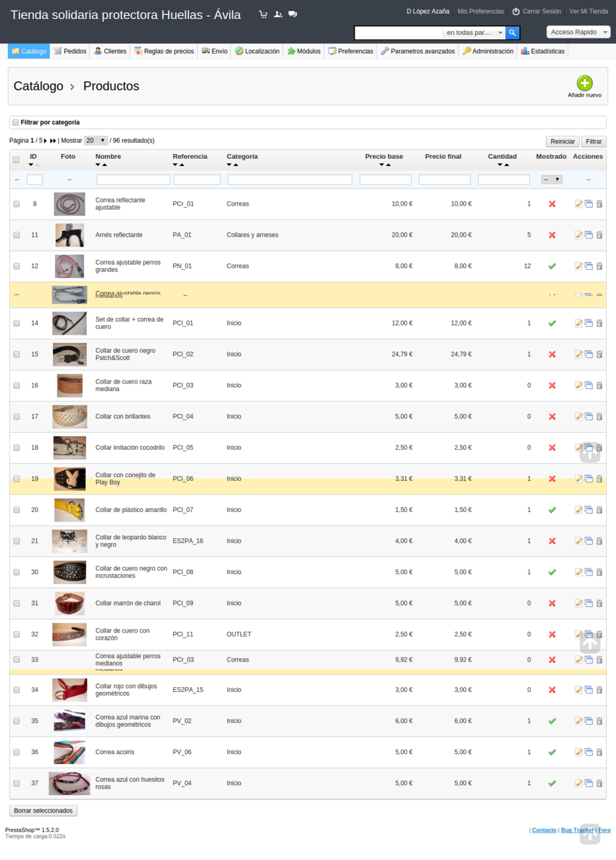Select all products via header checkbox
616x860 pixels.
click(17, 159)
